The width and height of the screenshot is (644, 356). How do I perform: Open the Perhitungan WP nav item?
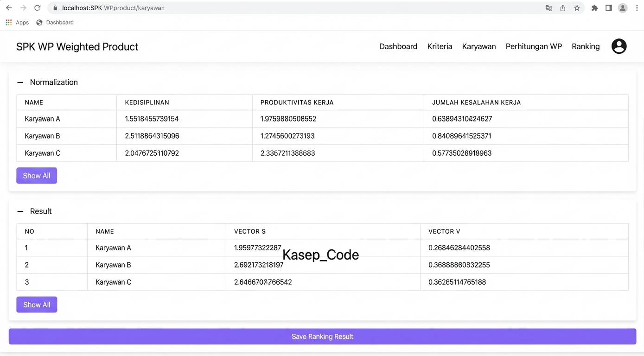point(534,46)
